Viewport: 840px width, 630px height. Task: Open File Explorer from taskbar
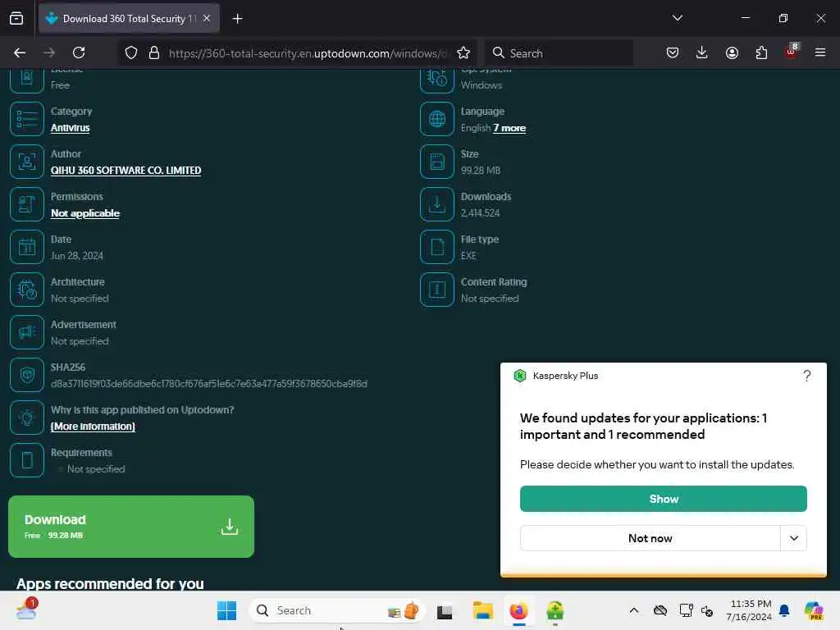coord(482,610)
